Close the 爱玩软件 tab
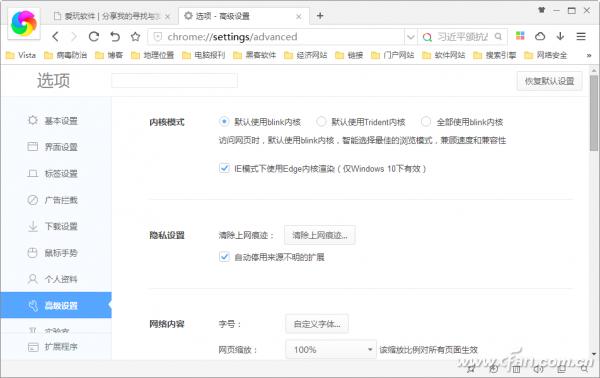Screen dimensions: 600x378 click(167, 16)
